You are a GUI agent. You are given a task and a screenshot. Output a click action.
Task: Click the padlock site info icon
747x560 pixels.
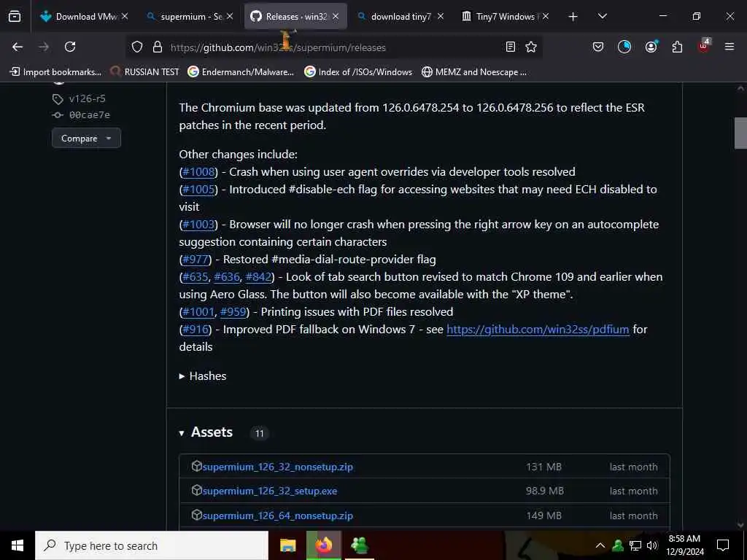coord(158,47)
